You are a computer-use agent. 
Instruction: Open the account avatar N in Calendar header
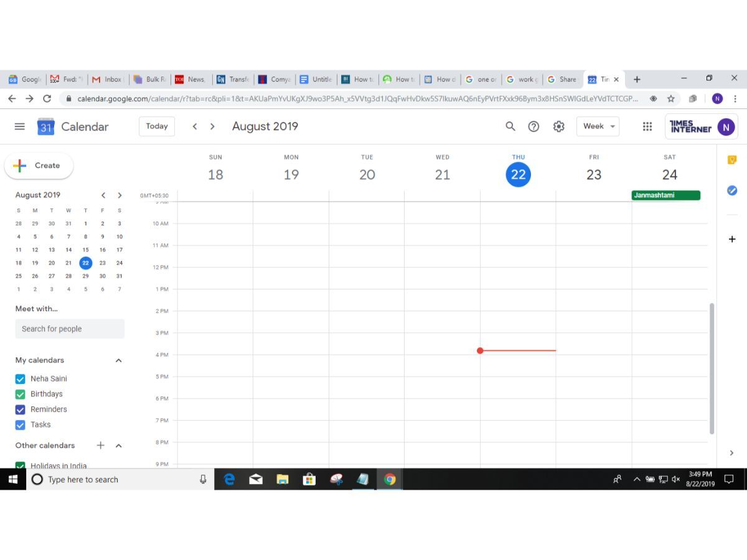pos(726,127)
